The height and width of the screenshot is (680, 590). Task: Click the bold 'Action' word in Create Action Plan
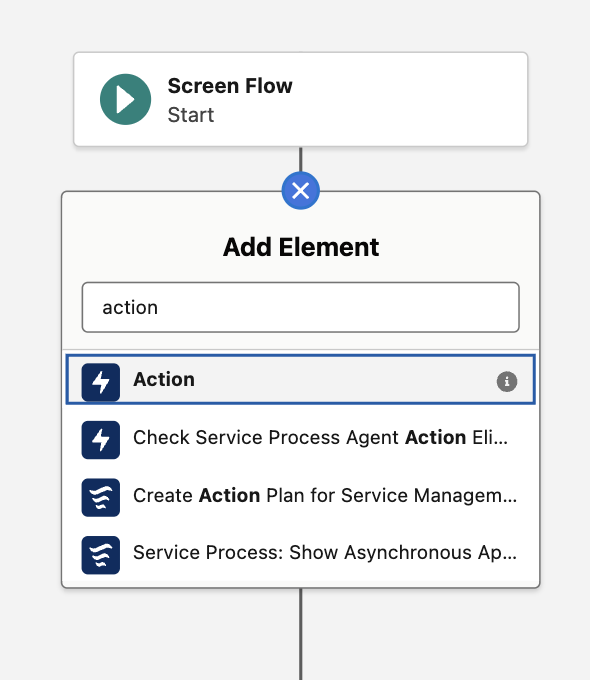click(229, 495)
